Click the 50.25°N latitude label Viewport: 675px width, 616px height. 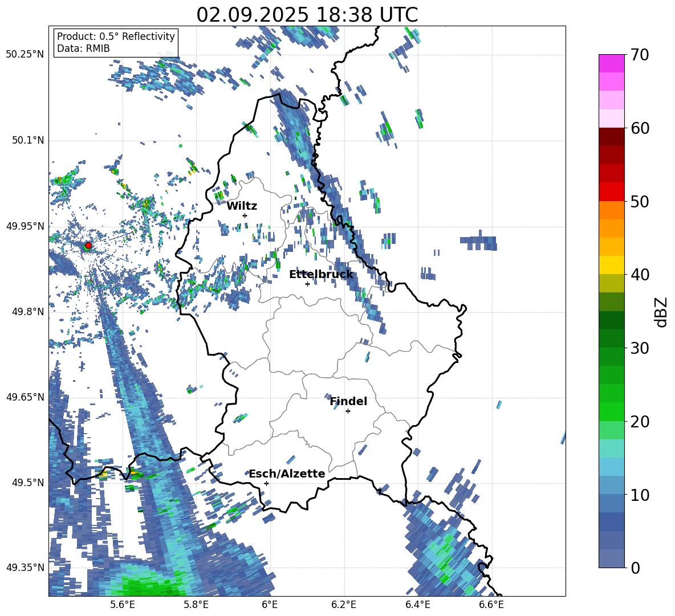(x=25, y=55)
